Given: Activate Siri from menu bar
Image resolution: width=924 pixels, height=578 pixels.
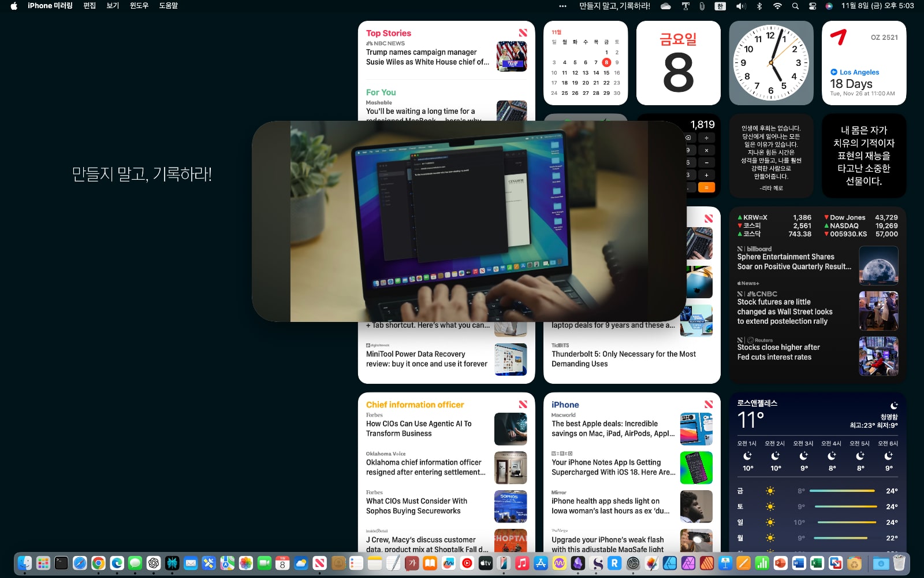Looking at the screenshot, I should coord(829,6).
